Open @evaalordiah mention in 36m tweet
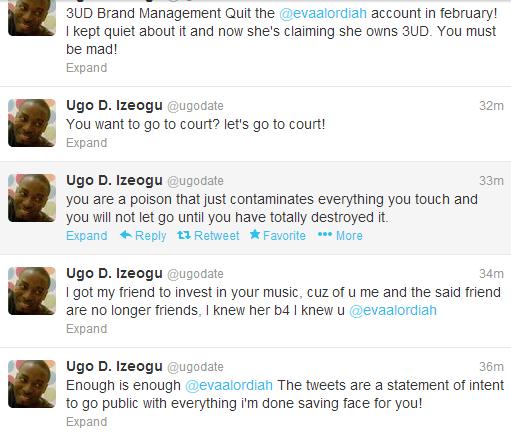This screenshot has width=511, height=440. tap(229, 385)
